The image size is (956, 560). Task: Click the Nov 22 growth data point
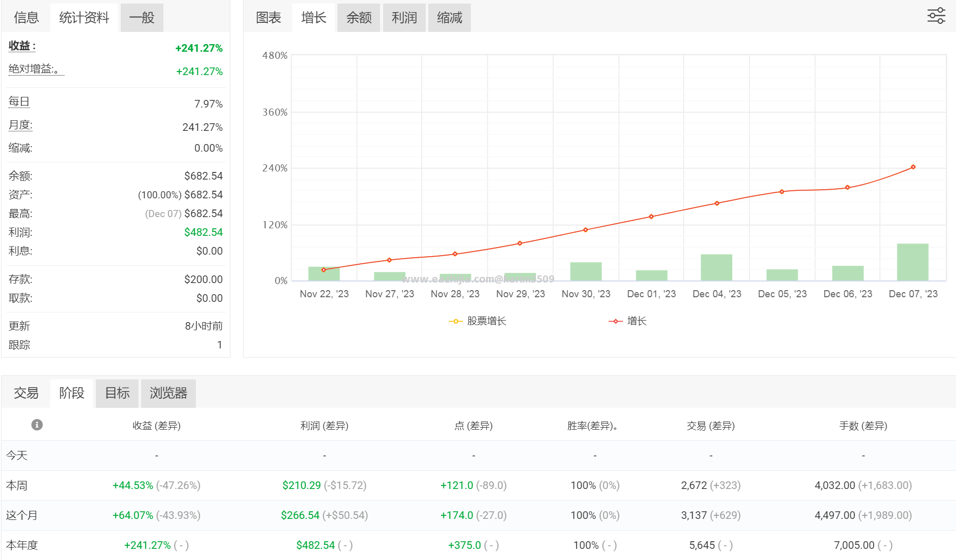(x=324, y=270)
